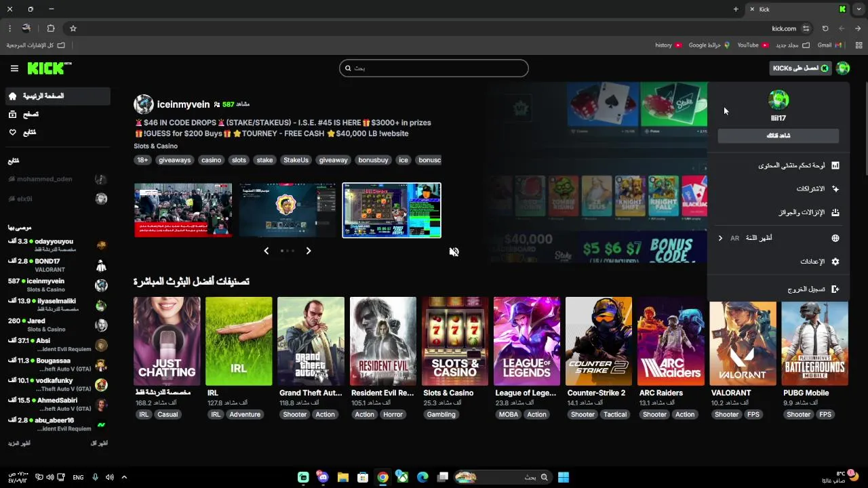Click the Watch your channel button in profile menu

tap(778, 136)
